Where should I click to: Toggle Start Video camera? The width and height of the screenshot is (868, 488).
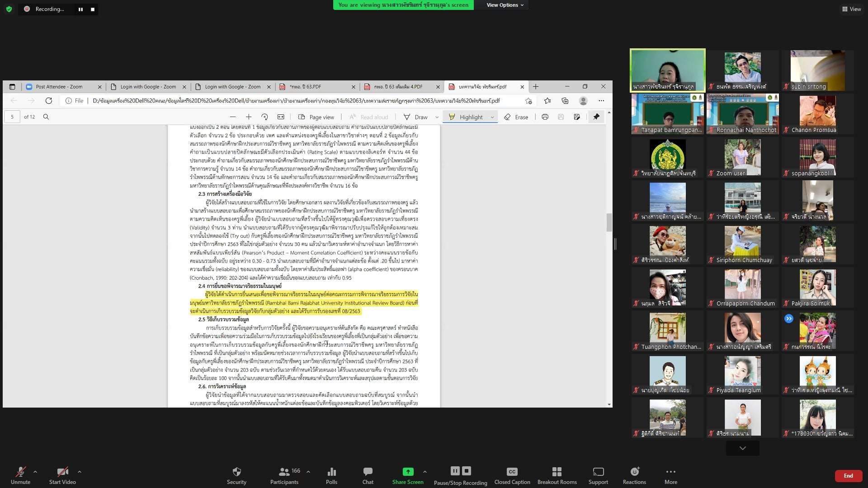point(62,472)
